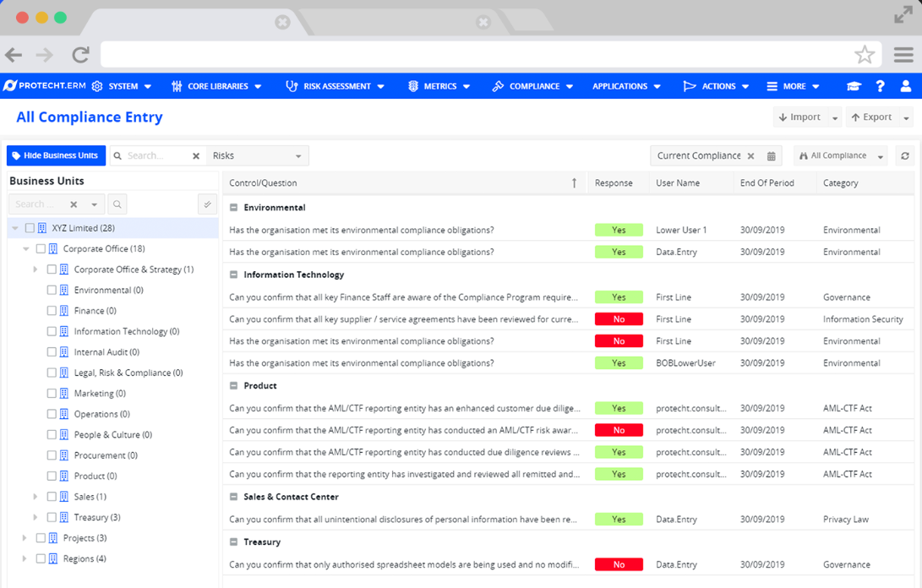Click the magnifying glass search icon
This screenshot has width=922, height=588.
(x=117, y=204)
